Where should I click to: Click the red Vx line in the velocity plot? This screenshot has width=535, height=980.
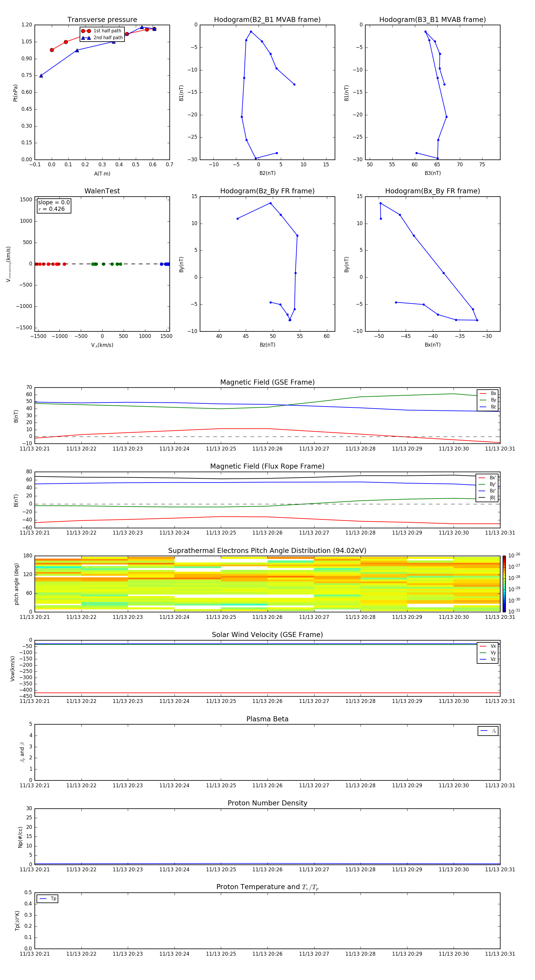(267, 693)
